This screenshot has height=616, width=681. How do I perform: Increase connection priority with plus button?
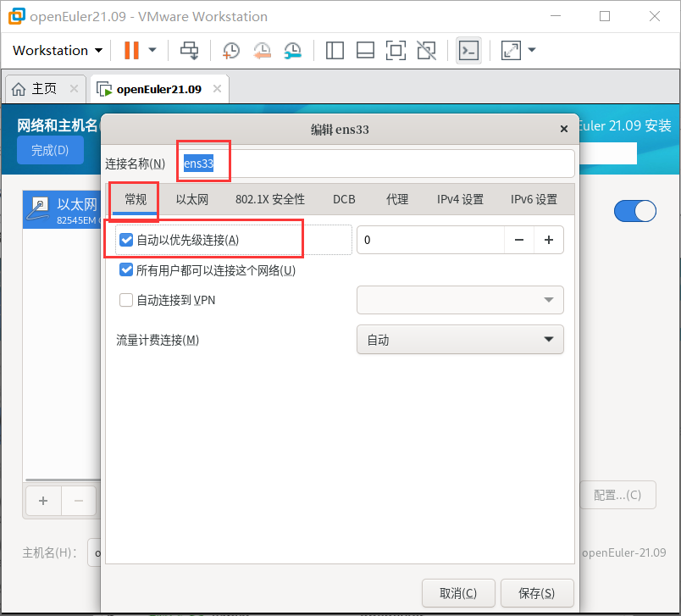(x=549, y=240)
